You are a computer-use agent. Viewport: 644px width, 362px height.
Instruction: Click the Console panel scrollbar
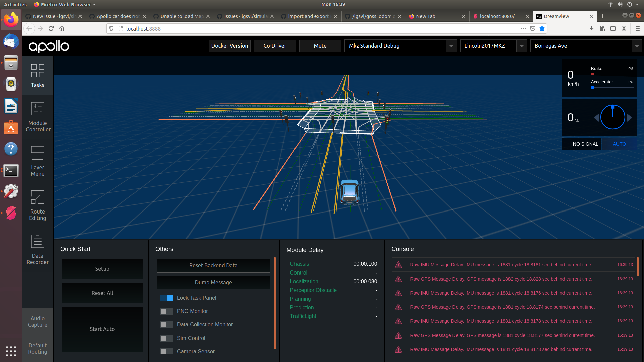[638, 266]
